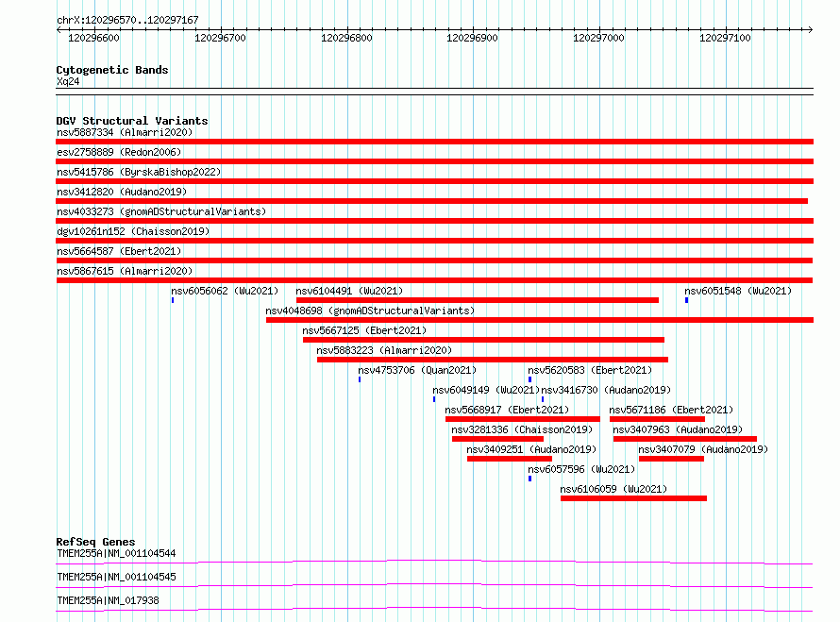This screenshot has width=840, height=622.
Task: Click the blue marker under nsv6057596
Action: pyautogui.click(x=529, y=479)
